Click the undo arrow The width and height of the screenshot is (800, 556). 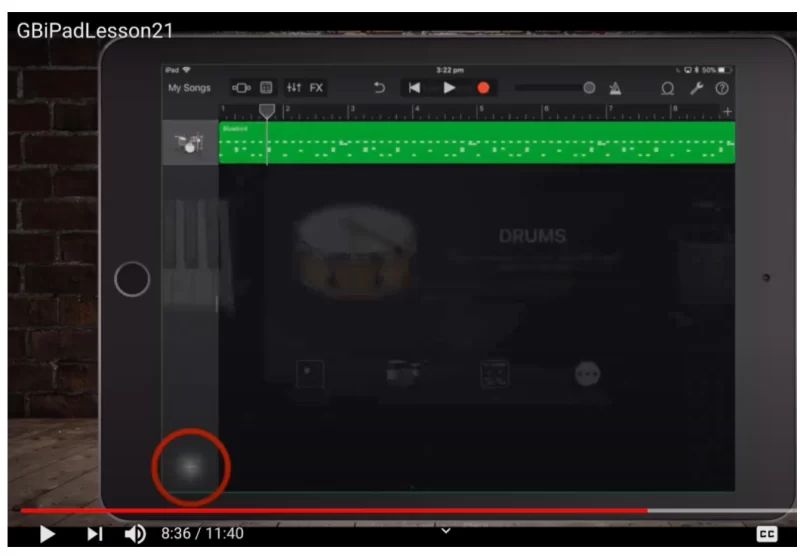[379, 88]
